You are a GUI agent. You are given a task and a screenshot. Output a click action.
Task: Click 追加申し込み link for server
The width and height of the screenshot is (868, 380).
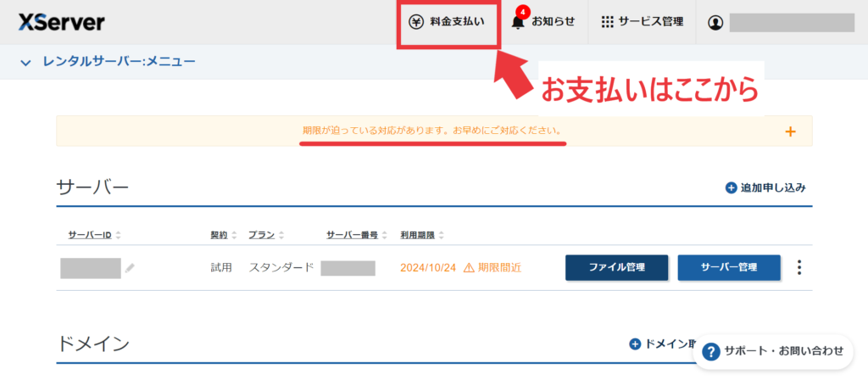pos(773,187)
